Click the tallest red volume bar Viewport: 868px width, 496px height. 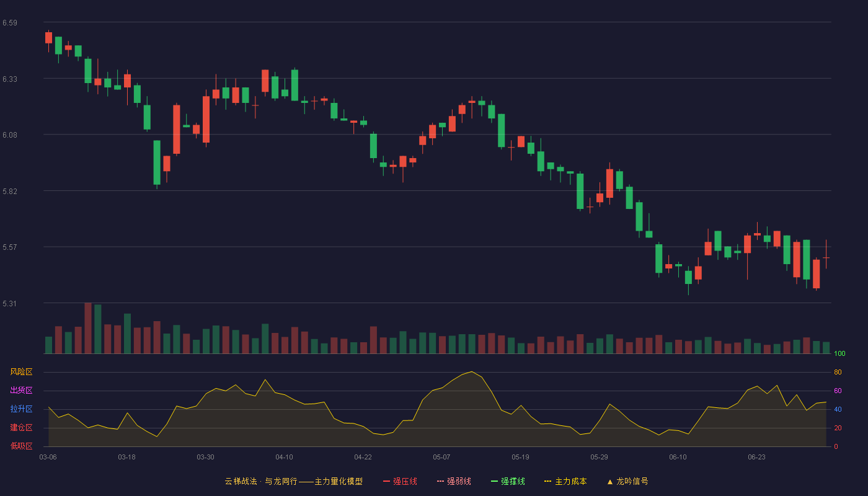(x=87, y=328)
